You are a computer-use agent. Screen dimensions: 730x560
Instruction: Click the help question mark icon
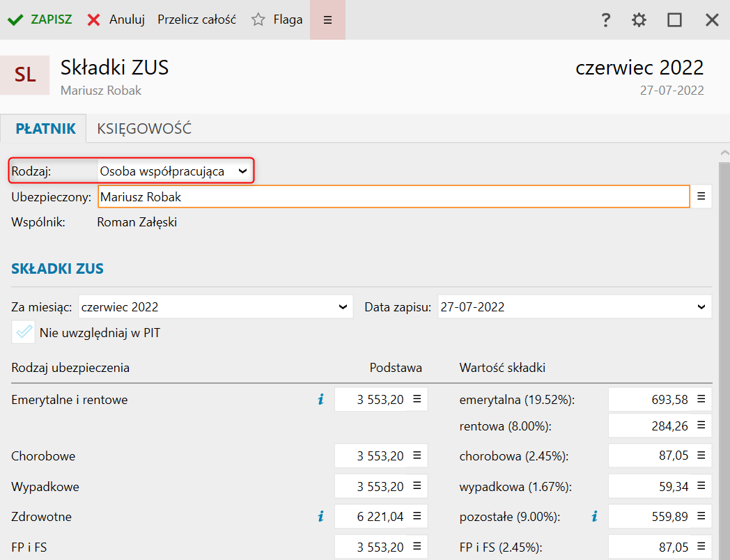pos(605,20)
